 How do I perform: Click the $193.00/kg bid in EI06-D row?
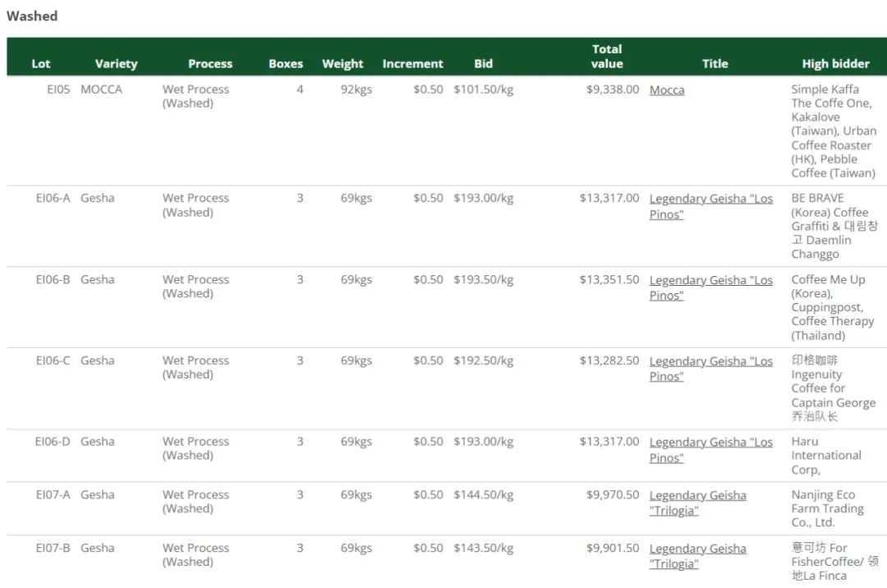484,441
